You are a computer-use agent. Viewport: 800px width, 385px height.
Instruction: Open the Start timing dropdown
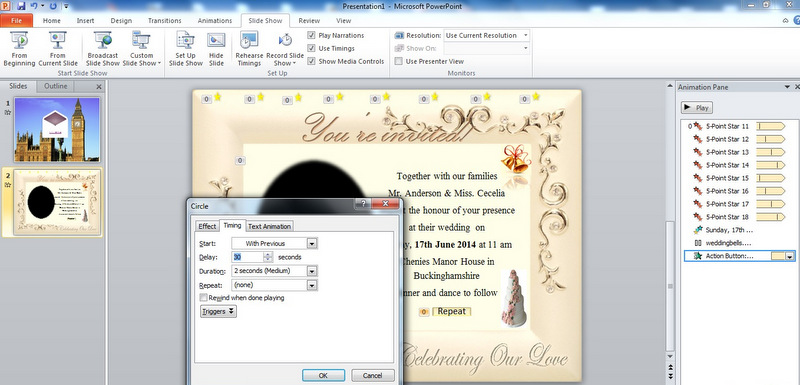tap(312, 243)
